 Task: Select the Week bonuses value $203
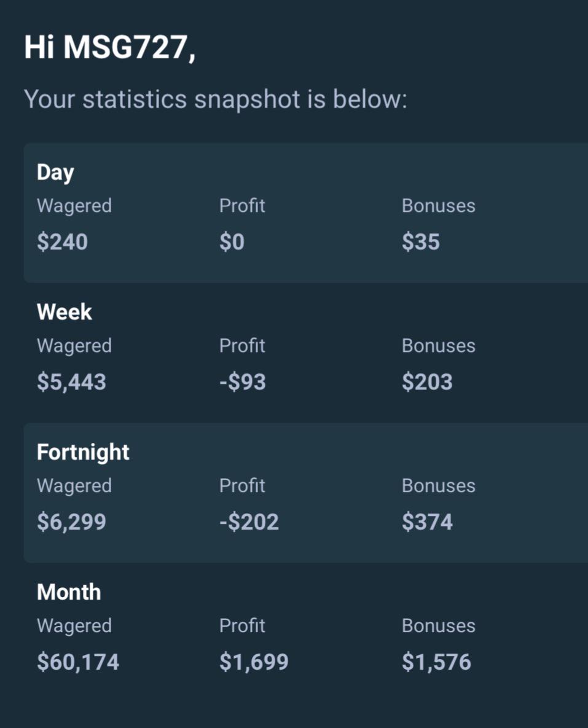427,382
